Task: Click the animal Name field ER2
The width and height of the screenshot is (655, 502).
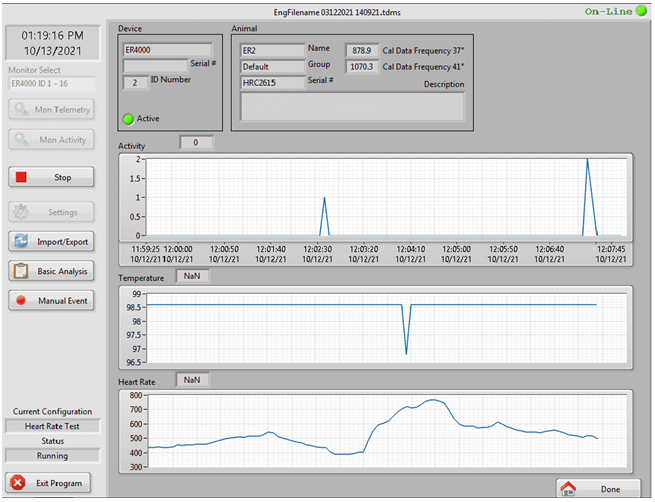Action: (271, 49)
